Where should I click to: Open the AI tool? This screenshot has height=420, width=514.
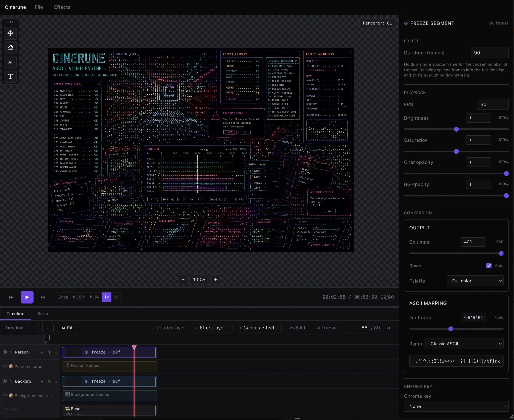[10, 62]
